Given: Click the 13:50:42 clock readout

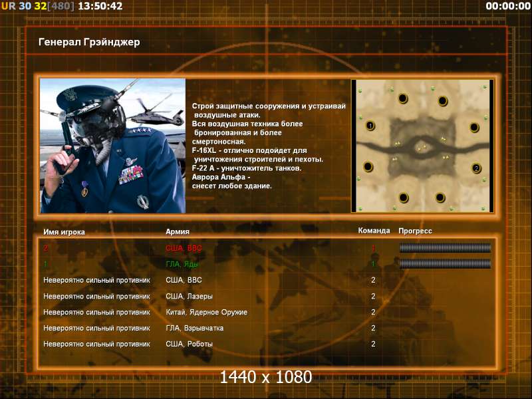Looking at the screenshot, I should [100, 6].
